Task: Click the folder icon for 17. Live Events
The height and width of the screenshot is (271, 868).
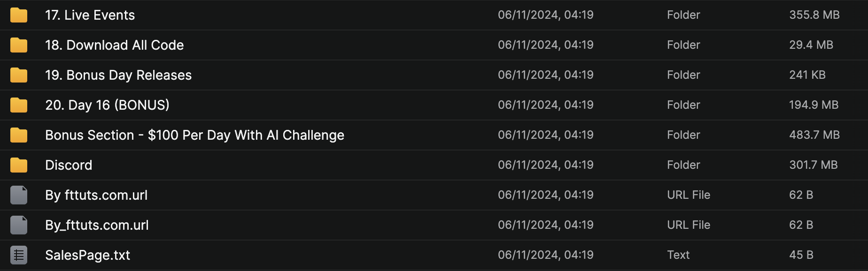Action: pyautogui.click(x=19, y=15)
